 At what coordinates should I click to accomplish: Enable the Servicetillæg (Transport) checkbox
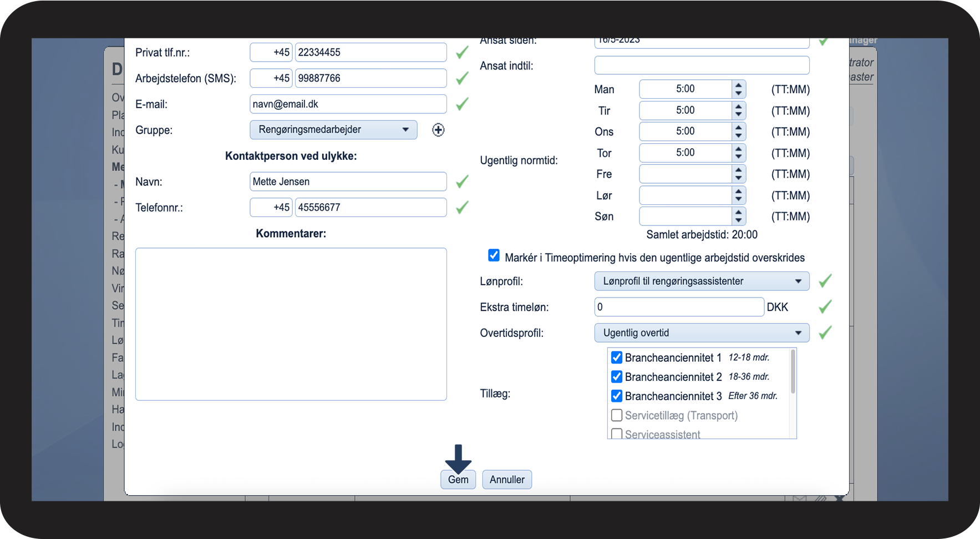point(617,415)
